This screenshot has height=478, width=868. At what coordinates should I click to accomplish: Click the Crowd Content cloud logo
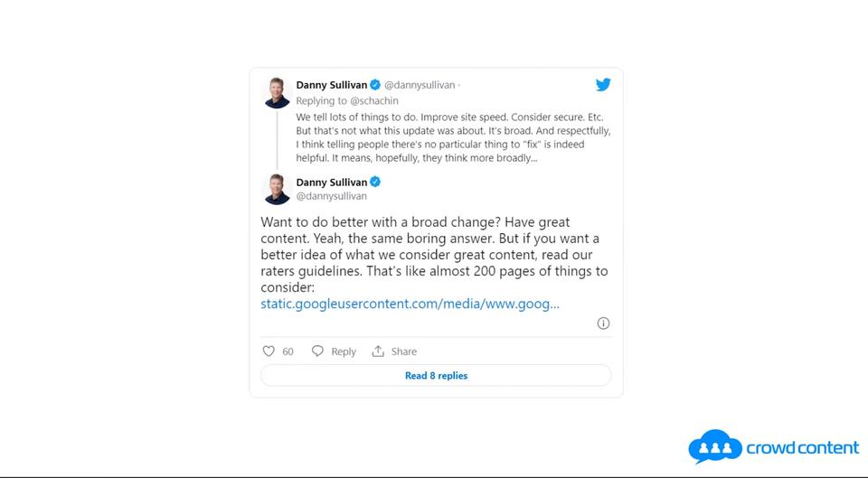714,446
